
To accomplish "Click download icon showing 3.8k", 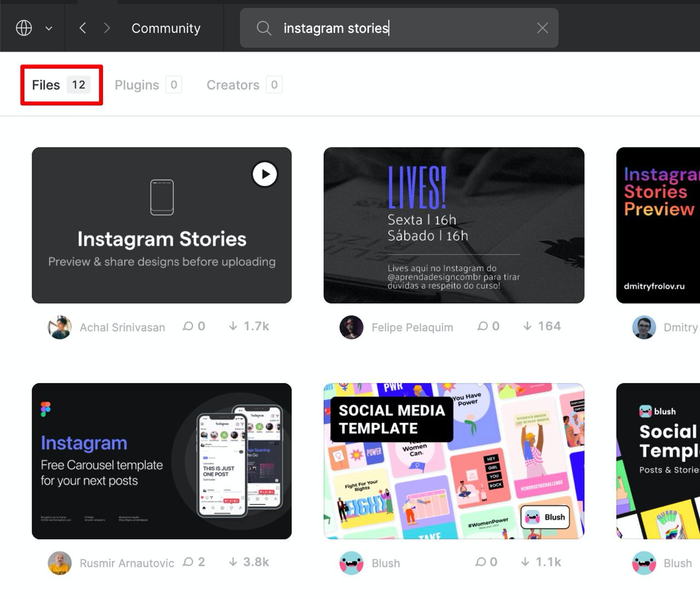I will 233,562.
